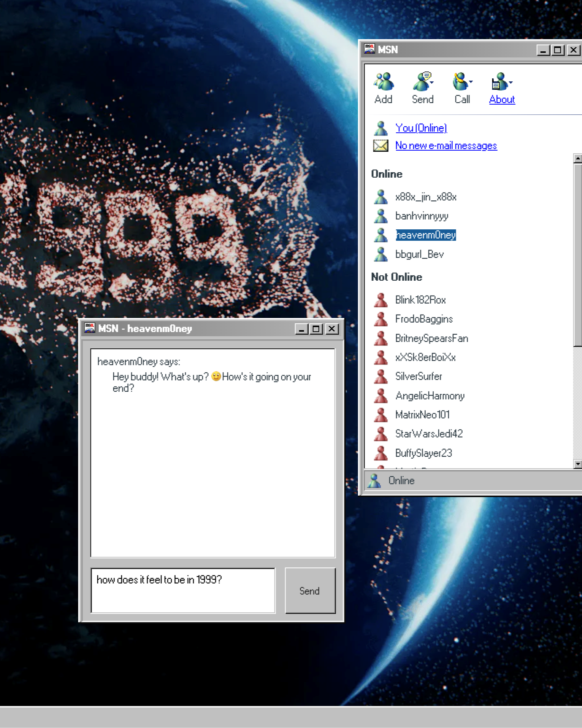Screen dimensions: 582x728
Task: Close the heavenm0ney chat window
Action: coord(332,329)
